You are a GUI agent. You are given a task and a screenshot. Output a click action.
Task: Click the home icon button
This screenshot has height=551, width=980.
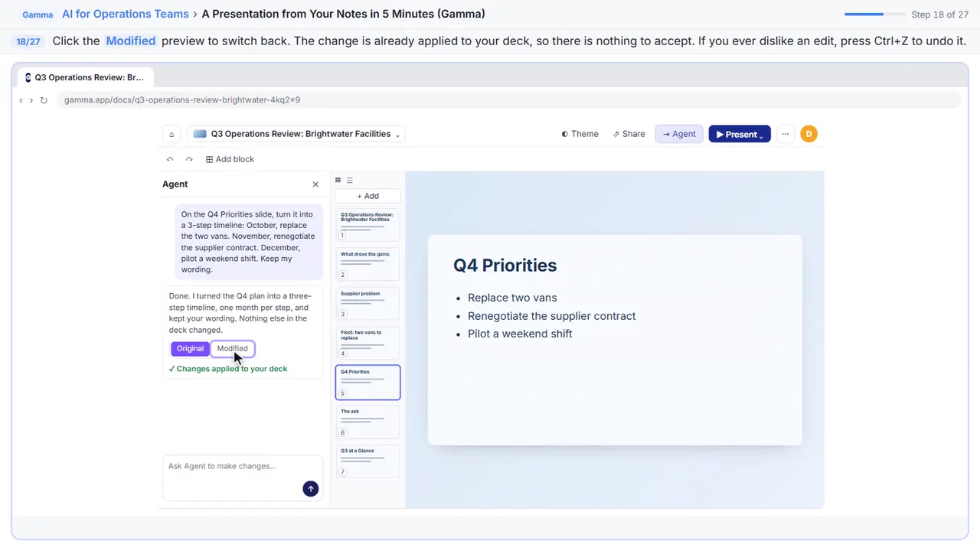pos(171,134)
